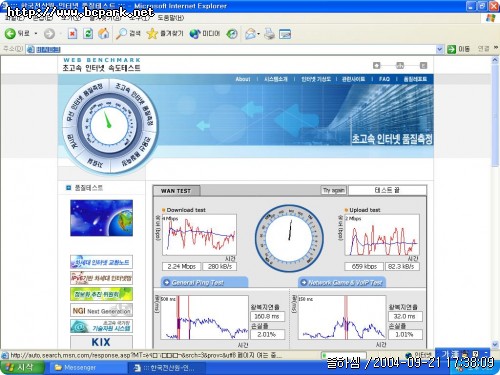Open the Help menu in menu bar

170,18
